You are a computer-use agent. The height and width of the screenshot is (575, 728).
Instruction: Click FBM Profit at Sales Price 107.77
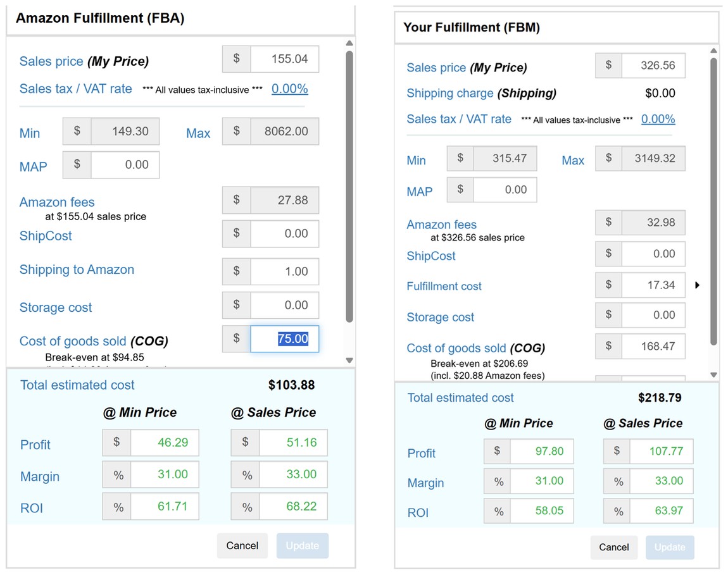[662, 451]
